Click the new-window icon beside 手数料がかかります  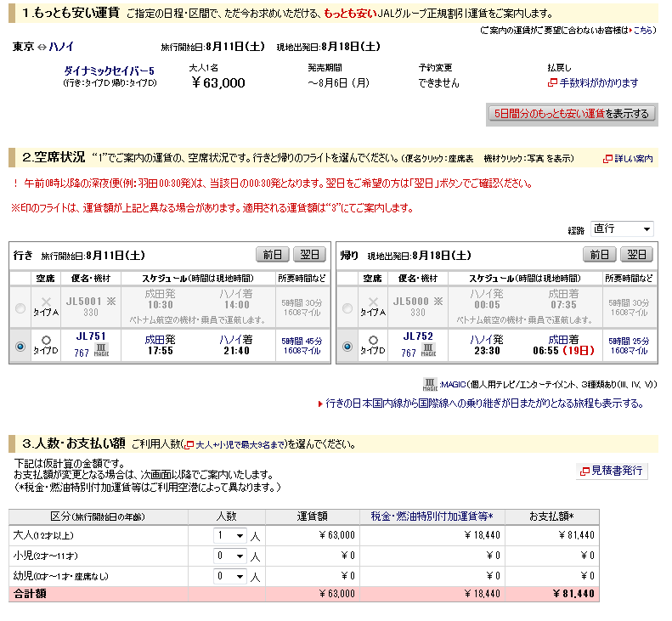[x=552, y=82]
